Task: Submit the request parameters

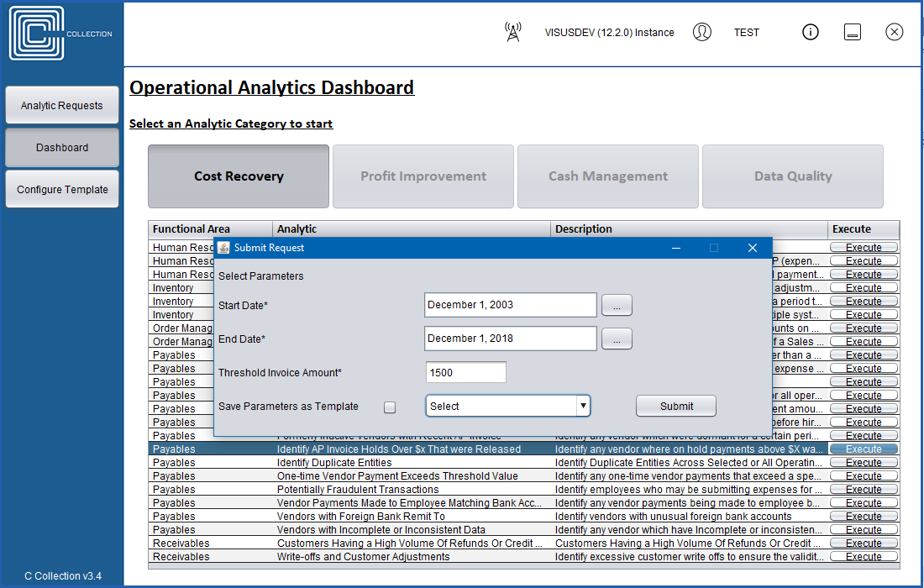Action: 676,406
